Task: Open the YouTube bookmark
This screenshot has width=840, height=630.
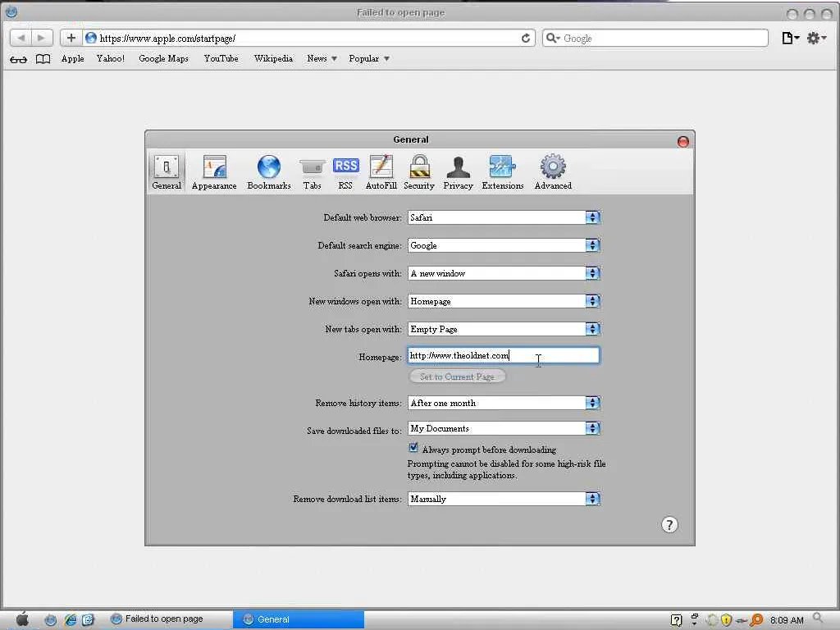Action: tap(221, 58)
